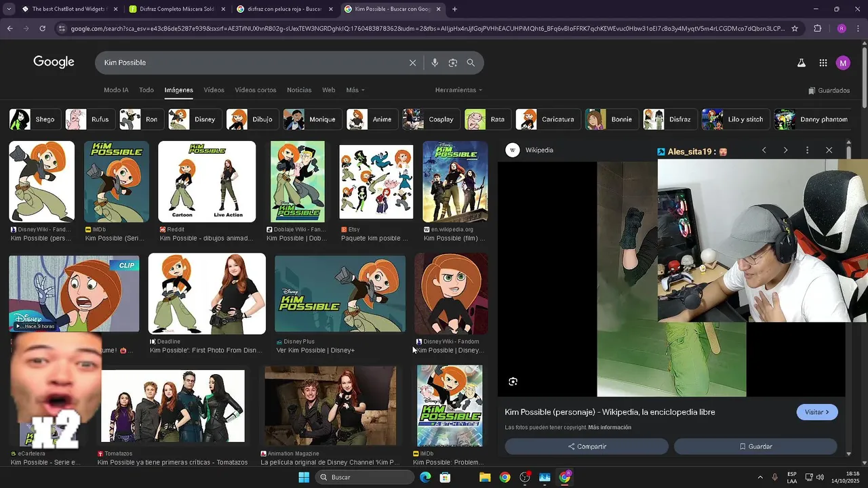Click the Compartir button
Image resolution: width=868 pixels, height=488 pixels.
[587, 447]
